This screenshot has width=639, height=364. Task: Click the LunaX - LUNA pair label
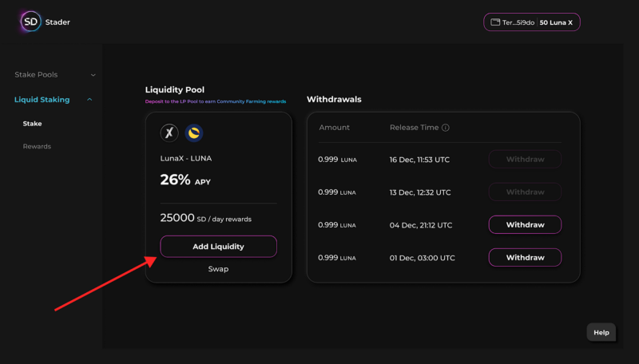186,158
